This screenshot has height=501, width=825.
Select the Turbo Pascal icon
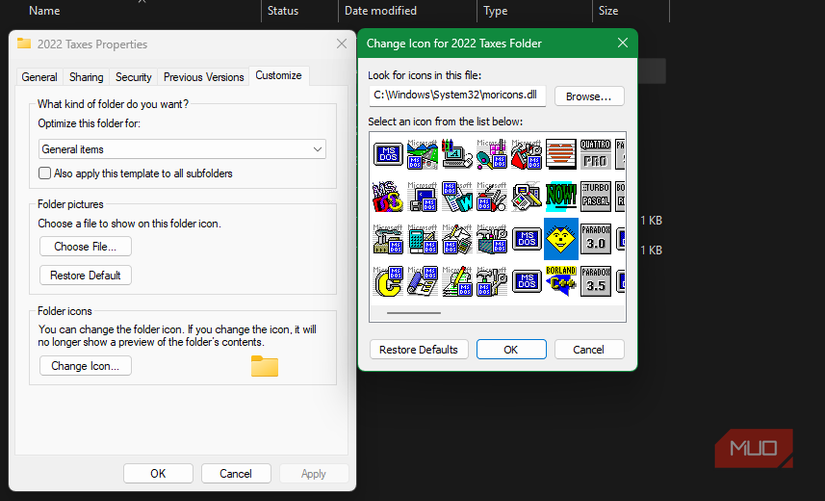click(x=596, y=197)
